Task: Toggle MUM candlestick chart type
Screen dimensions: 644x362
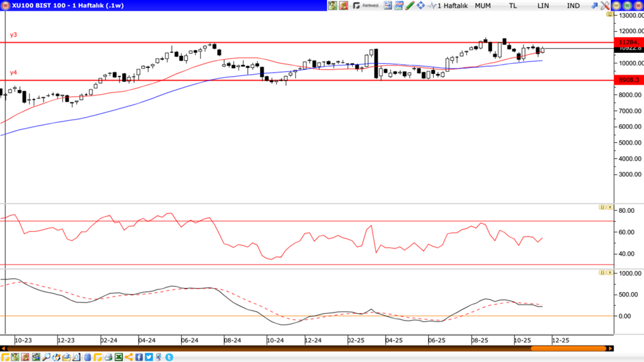Action: click(483, 5)
